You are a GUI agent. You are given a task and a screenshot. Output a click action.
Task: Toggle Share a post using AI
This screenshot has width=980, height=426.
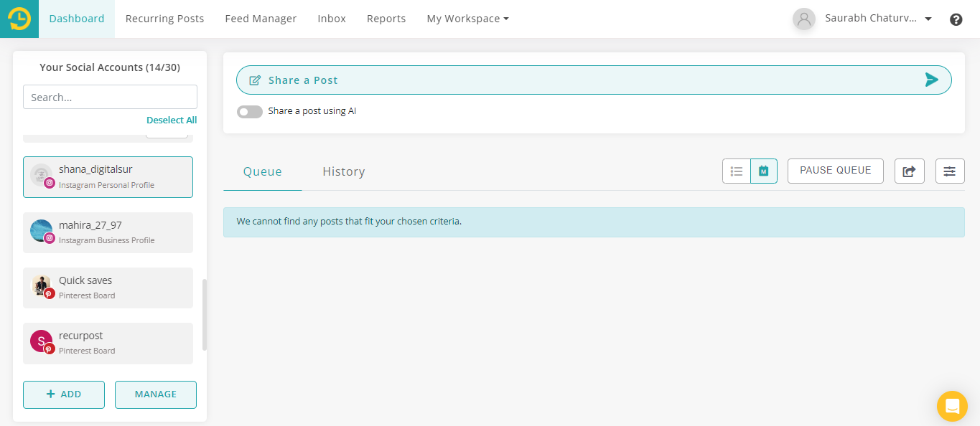pos(249,112)
